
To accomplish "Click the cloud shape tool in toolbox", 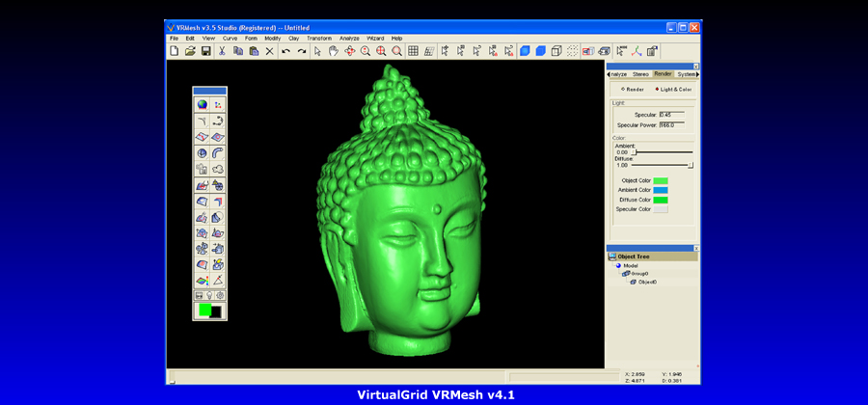I will tap(218, 169).
